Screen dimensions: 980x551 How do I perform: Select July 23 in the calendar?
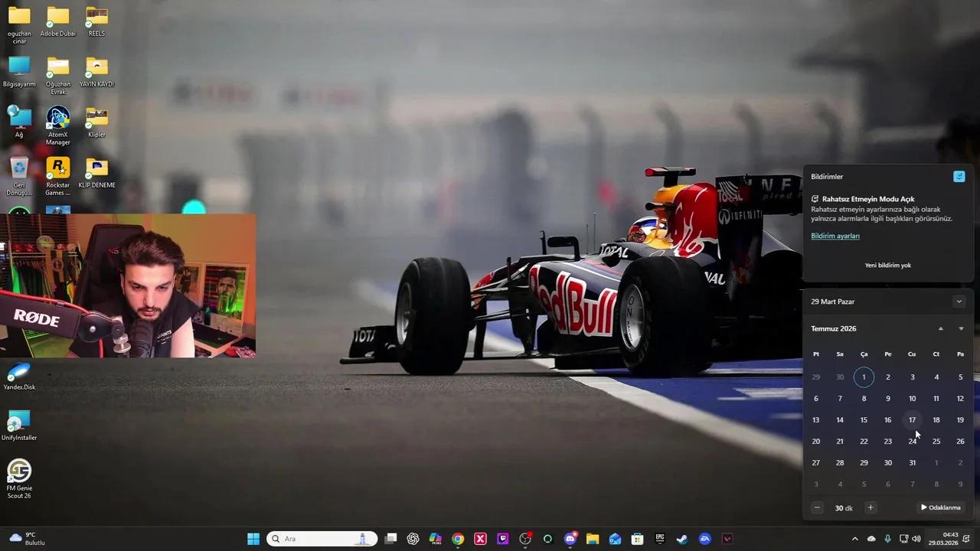coord(887,441)
